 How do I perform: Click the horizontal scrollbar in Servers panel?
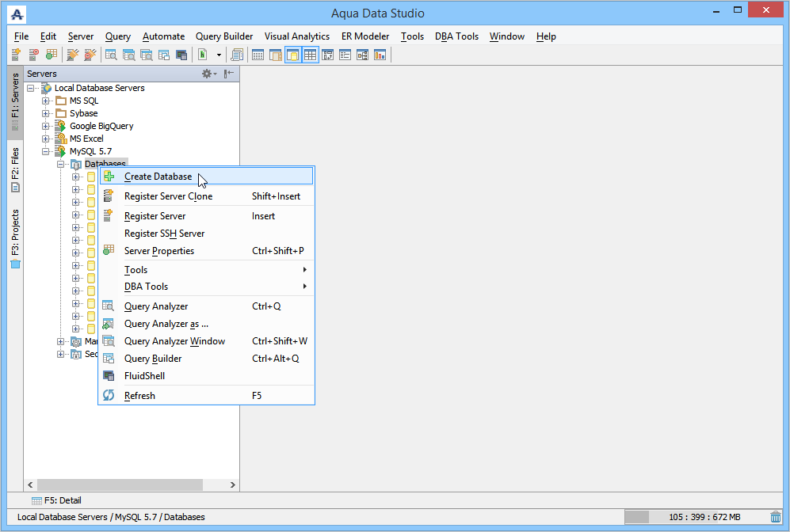pyautogui.click(x=120, y=484)
